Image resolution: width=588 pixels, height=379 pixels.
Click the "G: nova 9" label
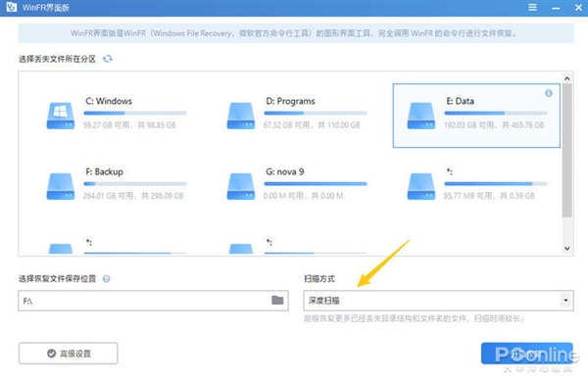pos(285,171)
